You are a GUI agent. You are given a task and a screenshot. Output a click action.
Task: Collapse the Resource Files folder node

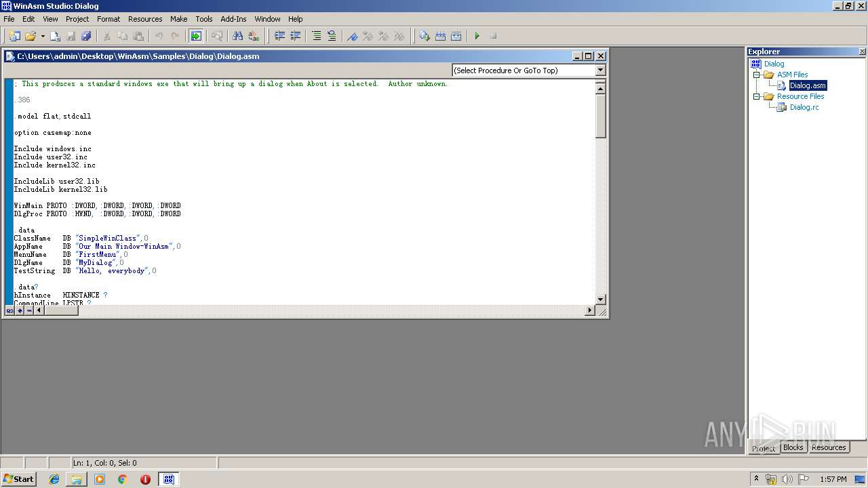pyautogui.click(x=757, y=96)
